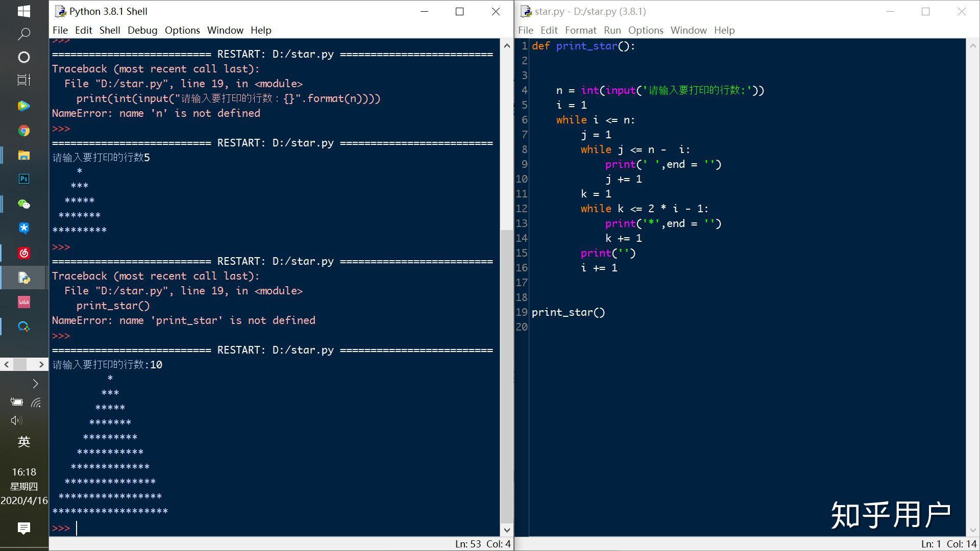This screenshot has width=980, height=551.
Task: Click star.py editor title bar icon
Action: [526, 11]
